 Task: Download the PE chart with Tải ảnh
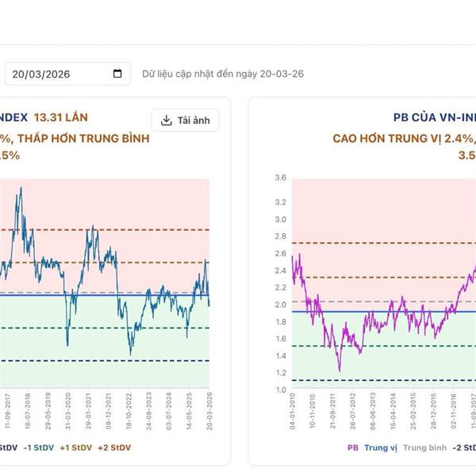click(x=185, y=121)
